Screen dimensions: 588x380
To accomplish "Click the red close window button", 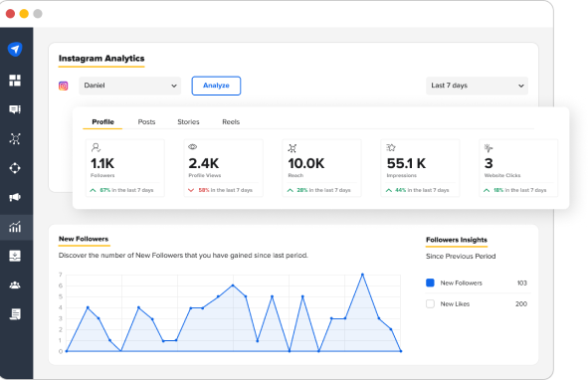I will (11, 14).
